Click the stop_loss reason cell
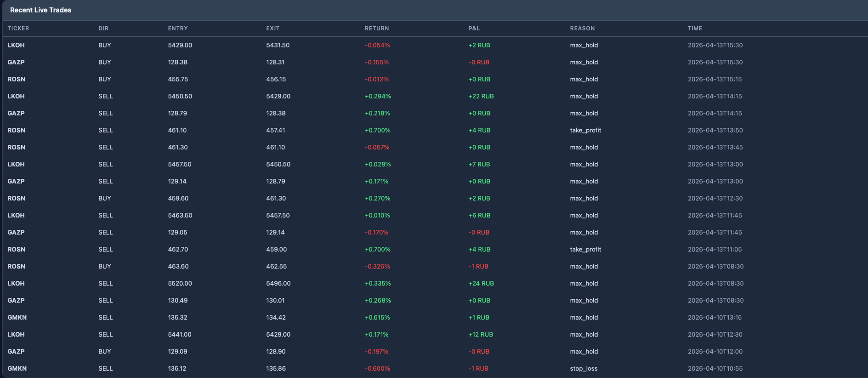The width and height of the screenshot is (868, 378). (584, 369)
